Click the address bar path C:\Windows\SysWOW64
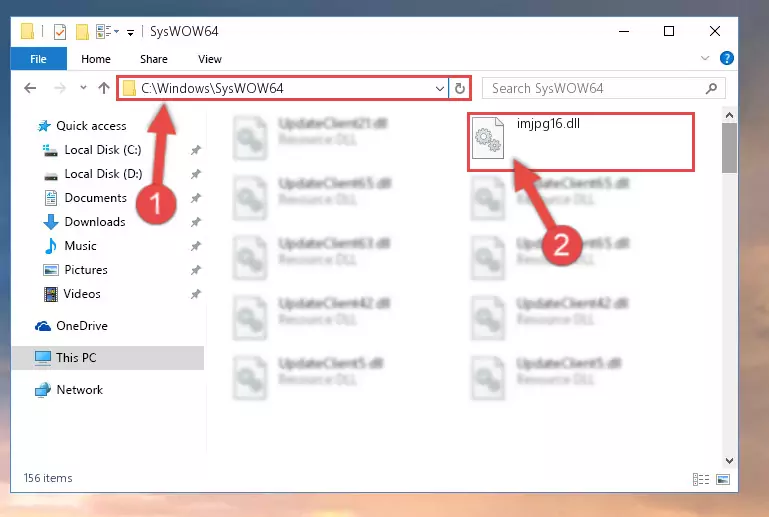This screenshot has width=769, height=517. 212,88
